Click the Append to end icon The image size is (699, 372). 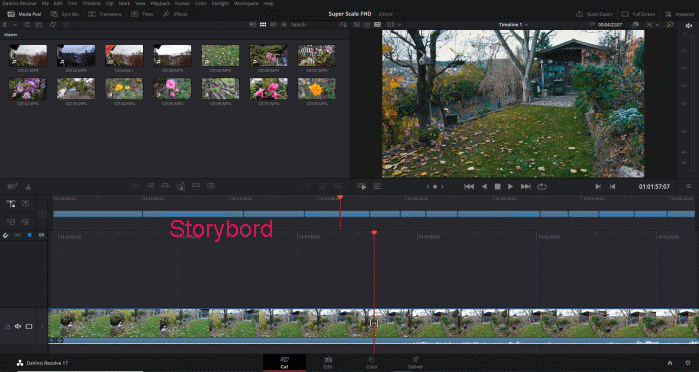[150, 186]
